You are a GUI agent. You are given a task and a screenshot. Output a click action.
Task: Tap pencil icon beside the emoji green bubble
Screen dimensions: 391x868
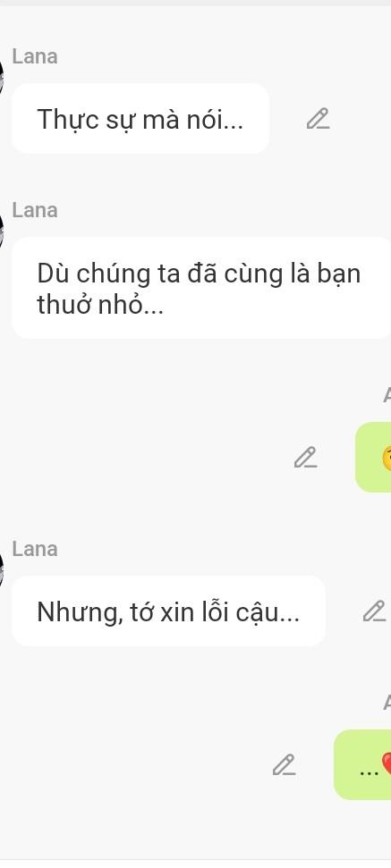[305, 457]
